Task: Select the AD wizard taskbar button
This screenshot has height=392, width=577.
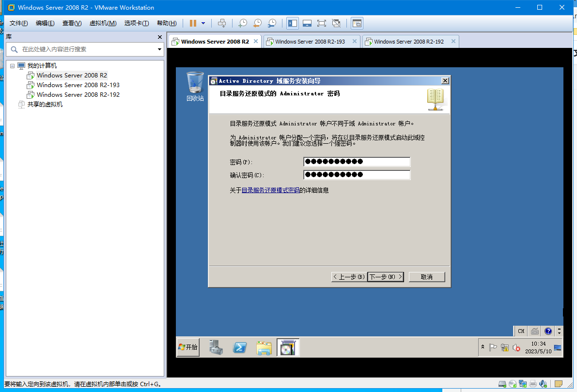Action: pyautogui.click(x=288, y=347)
